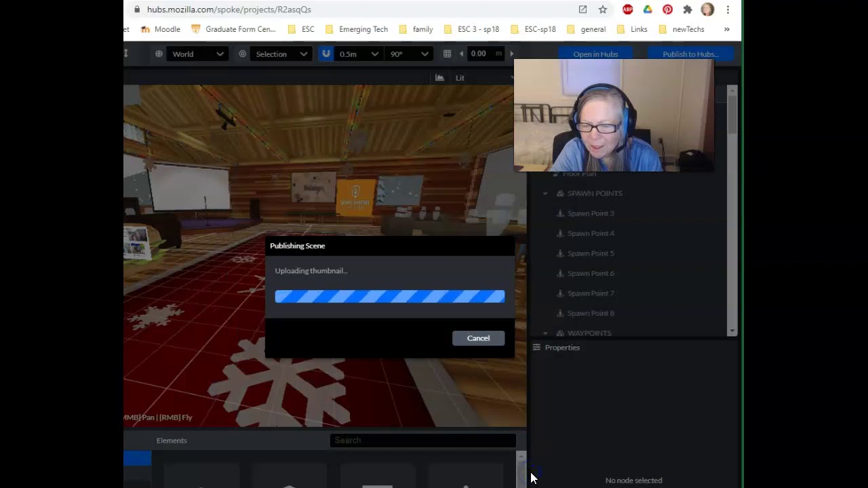The image size is (868, 488).
Task: Toggle the grid visibility icon
Action: coord(447,54)
